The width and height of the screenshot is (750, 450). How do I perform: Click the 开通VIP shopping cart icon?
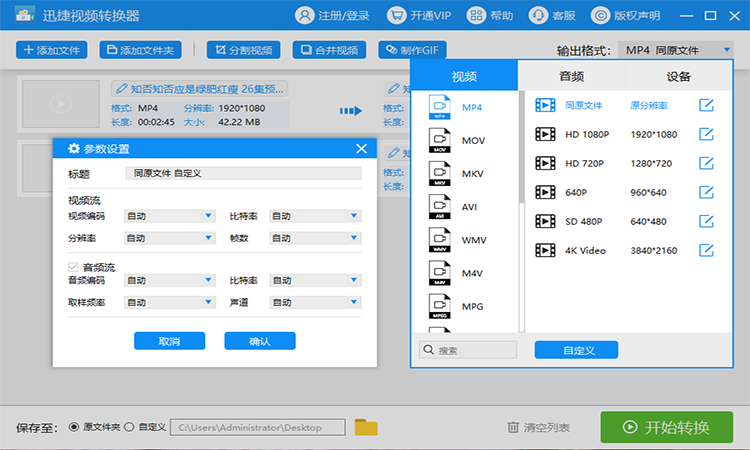coord(397,16)
